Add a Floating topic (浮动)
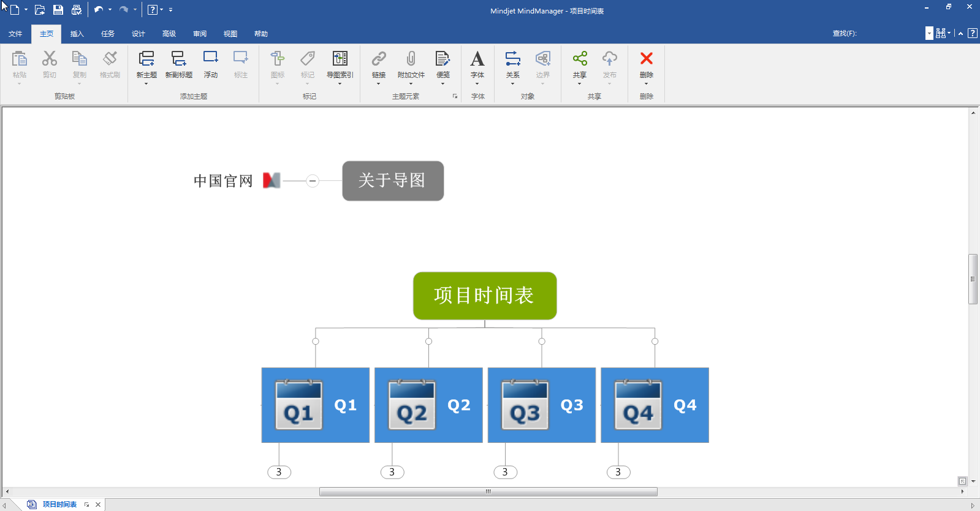The image size is (980, 511). pos(210,59)
